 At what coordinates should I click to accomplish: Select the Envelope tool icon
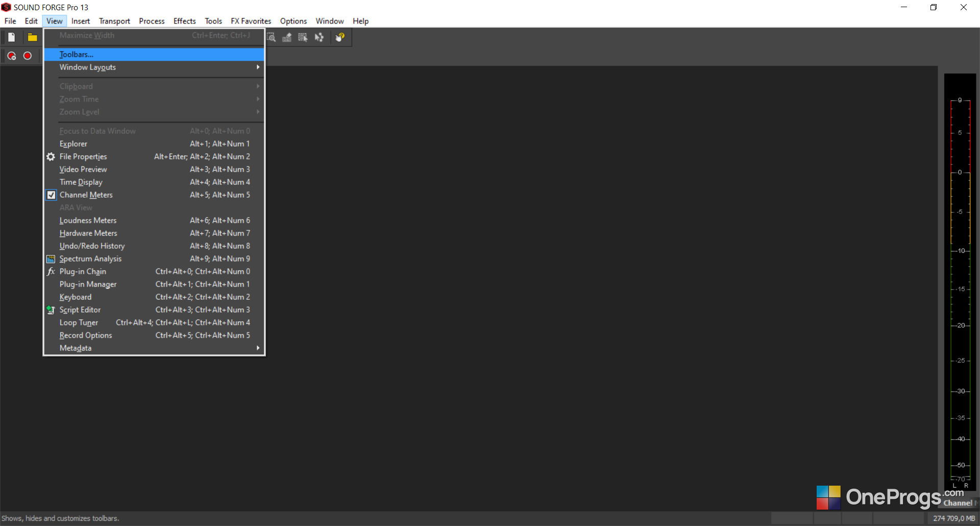tap(320, 37)
